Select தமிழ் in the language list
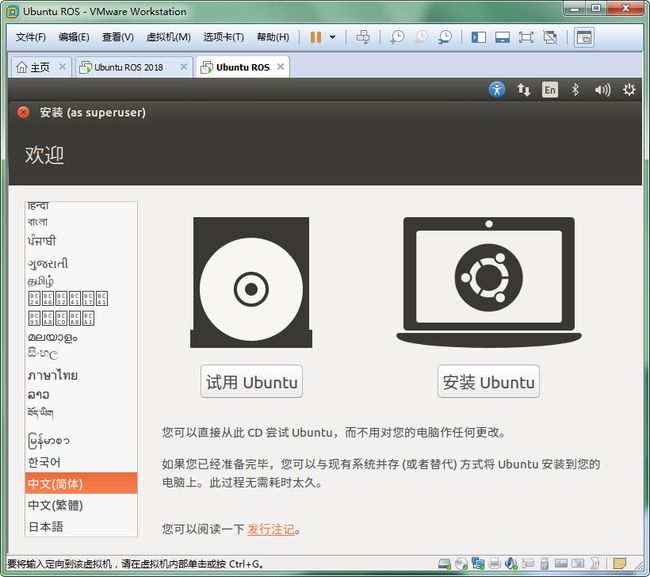This screenshot has height=577, width=650. (x=81, y=281)
